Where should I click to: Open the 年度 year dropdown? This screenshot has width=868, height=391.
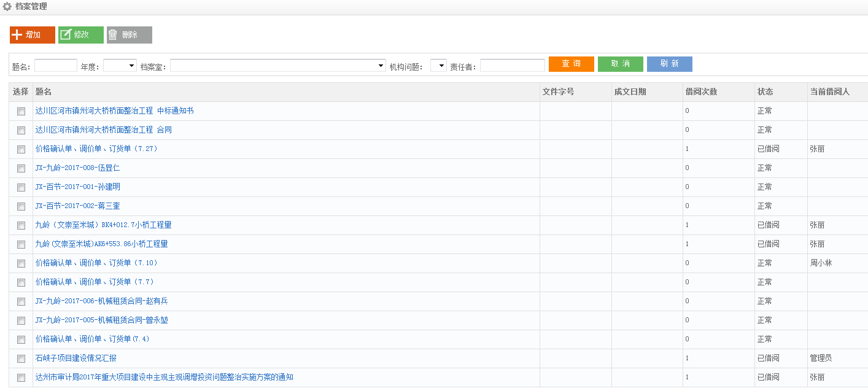coord(120,66)
